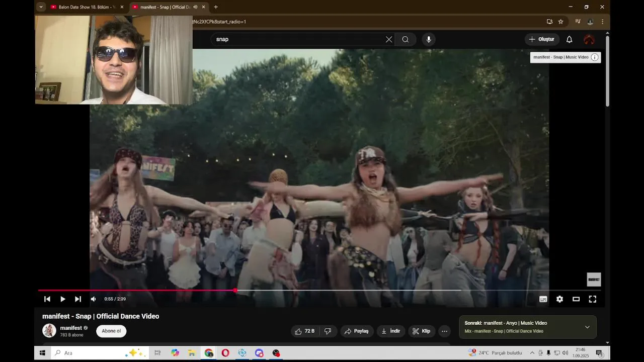644x362 pixels.
Task: Click the page vertical scrollbar
Action: (607, 70)
